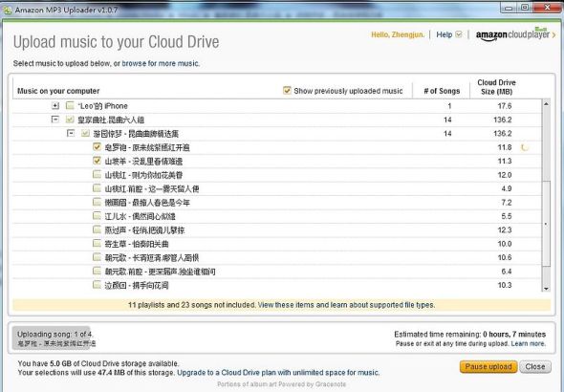Check the song sized 7.2 MB
The width and height of the screenshot is (564, 392).
[x=97, y=202]
